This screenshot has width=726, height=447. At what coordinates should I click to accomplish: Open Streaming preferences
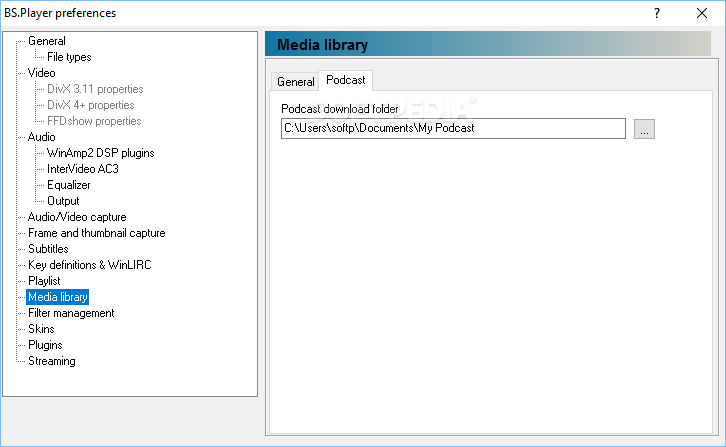(x=52, y=361)
